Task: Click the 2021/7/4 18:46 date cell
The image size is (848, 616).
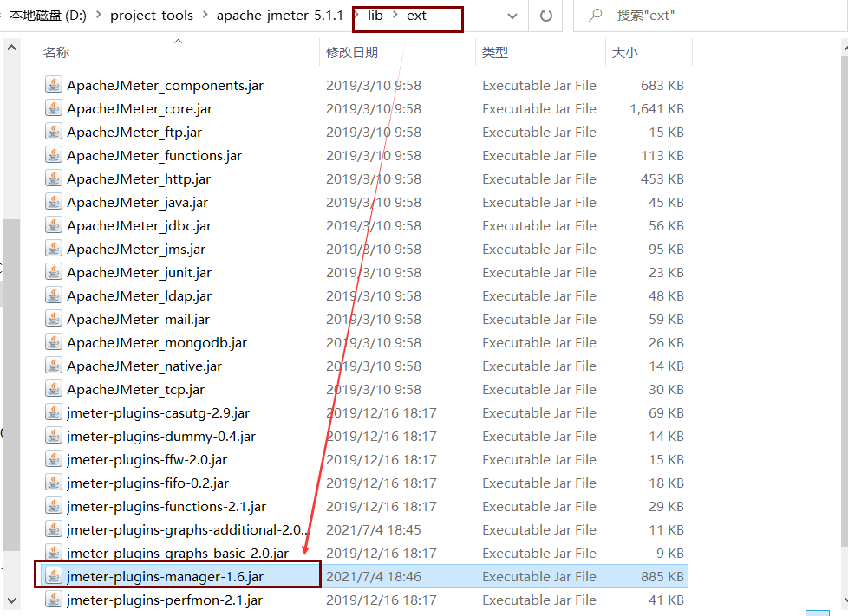Action: coord(373,576)
